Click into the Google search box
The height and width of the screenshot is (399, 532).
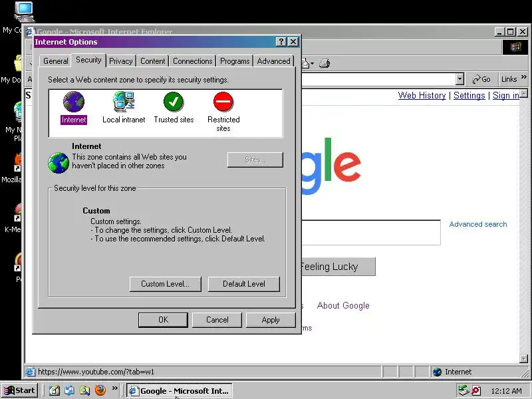click(x=371, y=232)
